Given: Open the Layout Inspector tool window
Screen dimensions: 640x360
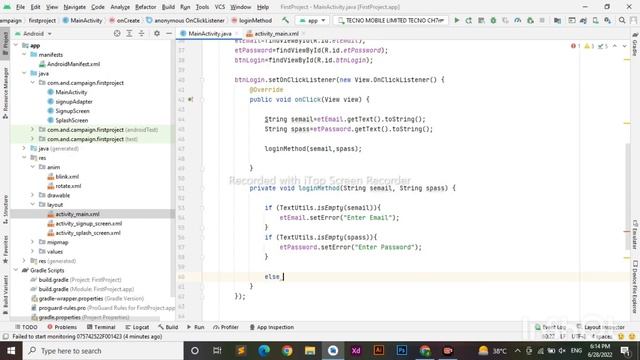Looking at the screenshot, I should point(600,327).
